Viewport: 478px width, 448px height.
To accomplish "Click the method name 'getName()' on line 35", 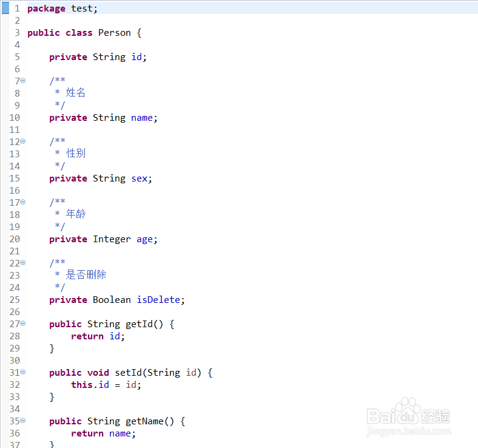I will (x=150, y=421).
